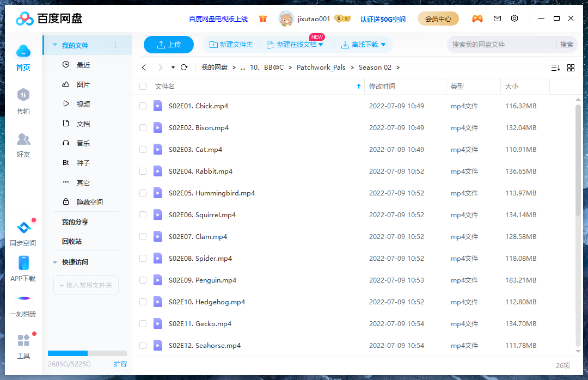Click the gift box icon in title bar
This screenshot has width=588, height=380.
263,19
